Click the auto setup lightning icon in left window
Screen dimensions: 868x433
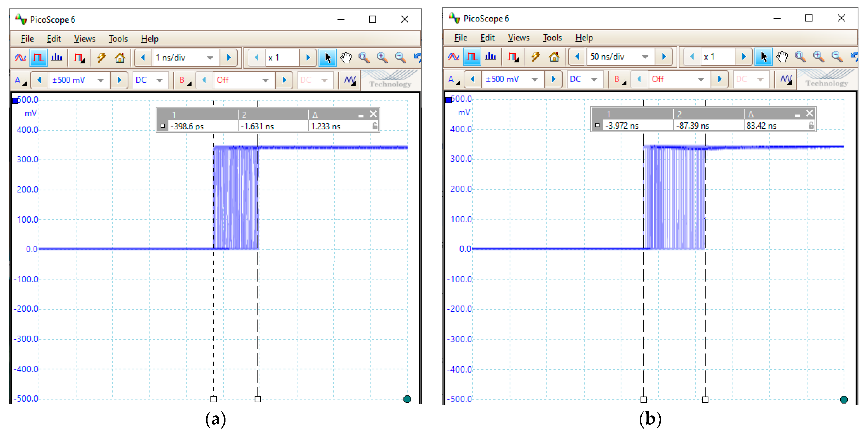coord(101,58)
